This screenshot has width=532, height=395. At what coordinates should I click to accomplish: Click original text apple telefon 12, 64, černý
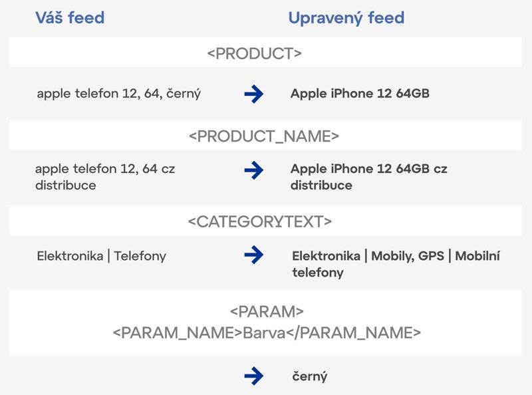(119, 94)
